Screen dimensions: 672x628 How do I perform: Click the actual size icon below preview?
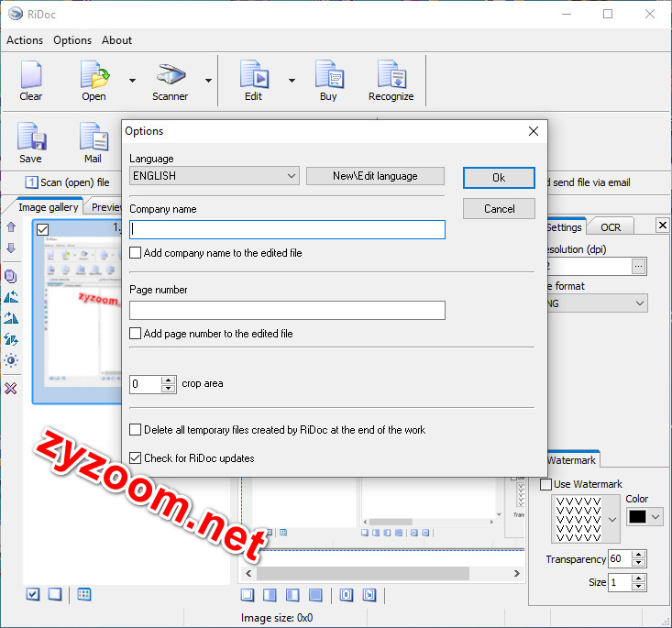click(369, 595)
